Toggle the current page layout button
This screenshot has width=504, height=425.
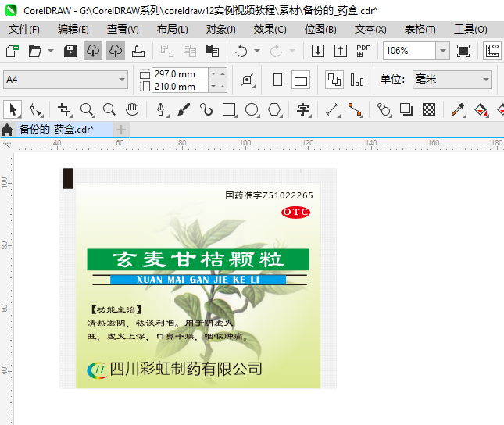(x=357, y=80)
